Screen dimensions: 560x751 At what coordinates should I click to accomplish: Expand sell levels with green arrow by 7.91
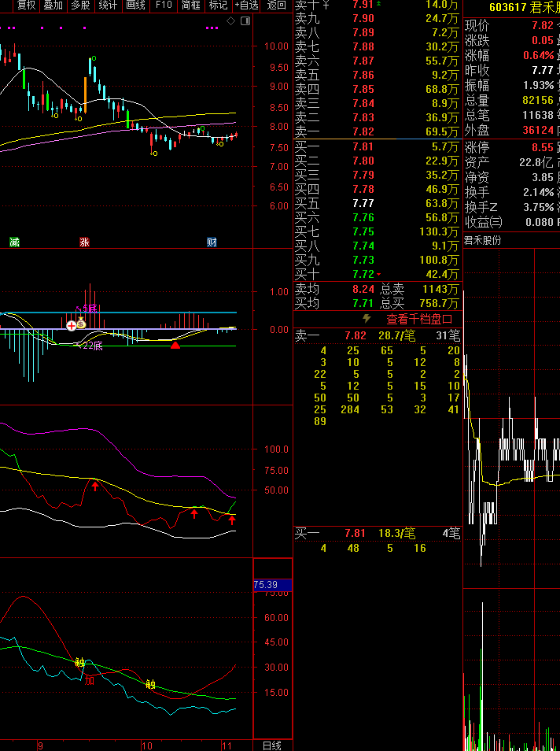[x=378, y=4]
